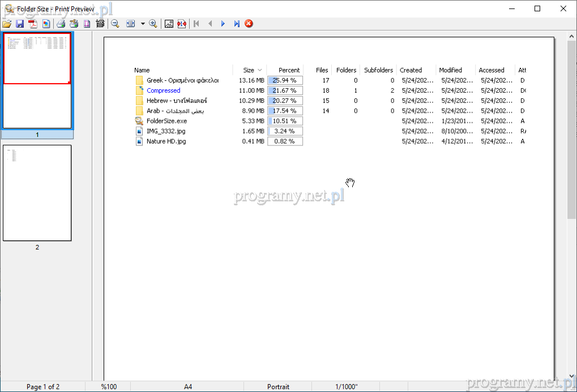
Task: Select page 1 thumbnail
Action: click(37, 80)
